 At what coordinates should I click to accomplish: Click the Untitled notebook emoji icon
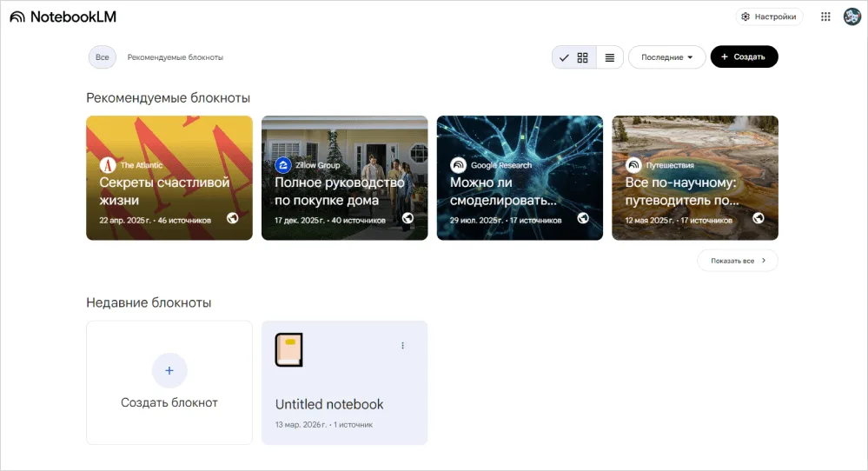pos(288,350)
